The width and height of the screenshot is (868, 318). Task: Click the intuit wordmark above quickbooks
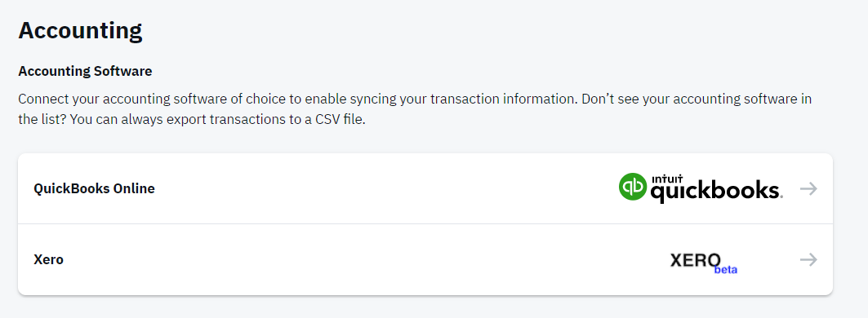[666, 179]
